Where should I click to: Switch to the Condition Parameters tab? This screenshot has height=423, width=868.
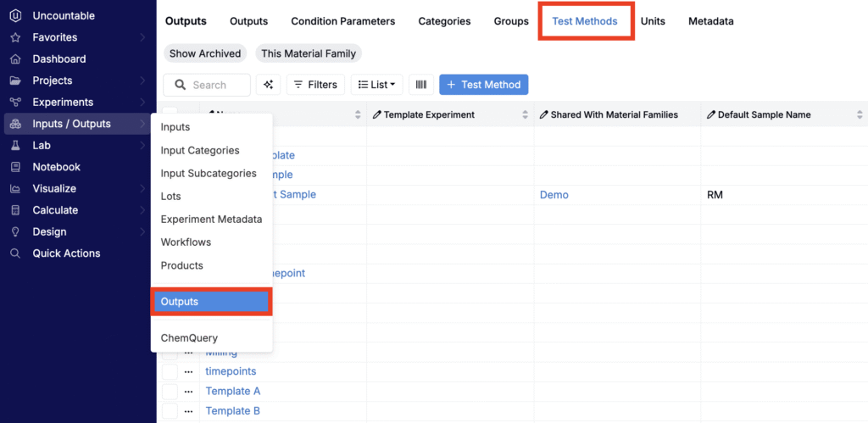click(x=342, y=21)
